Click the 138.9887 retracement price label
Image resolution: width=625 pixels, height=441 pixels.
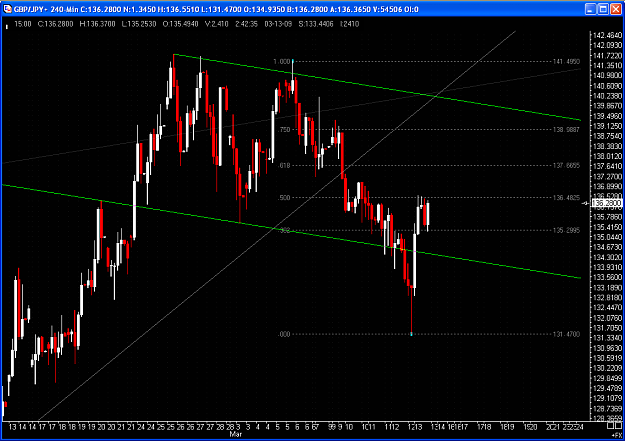pyautogui.click(x=566, y=130)
